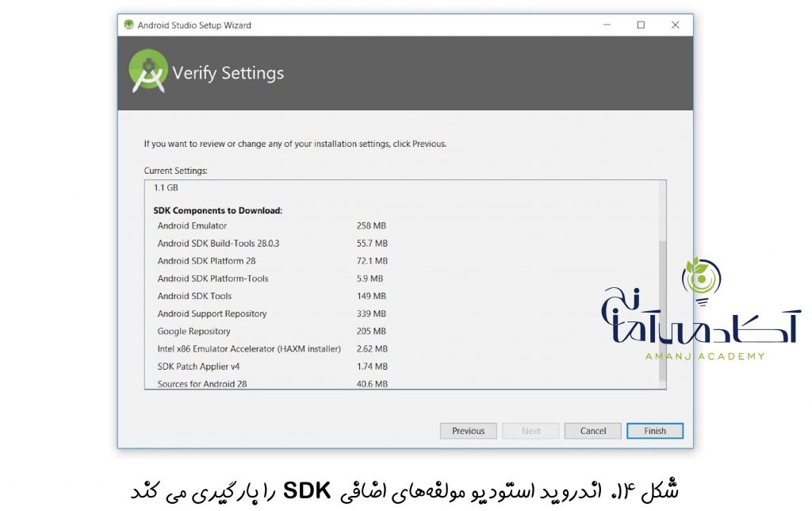Click the 72.1 MB size value
The height and width of the screenshot is (511, 812).
tap(372, 261)
